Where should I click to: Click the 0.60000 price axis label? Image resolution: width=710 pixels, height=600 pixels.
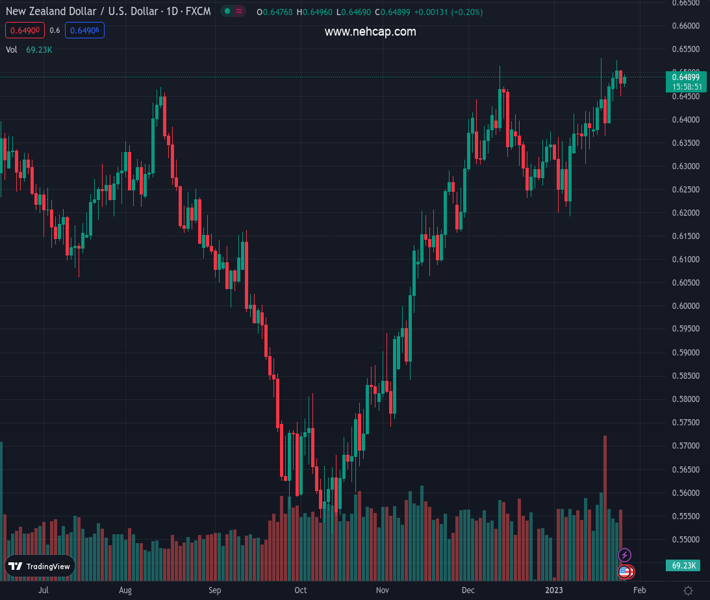coord(686,306)
